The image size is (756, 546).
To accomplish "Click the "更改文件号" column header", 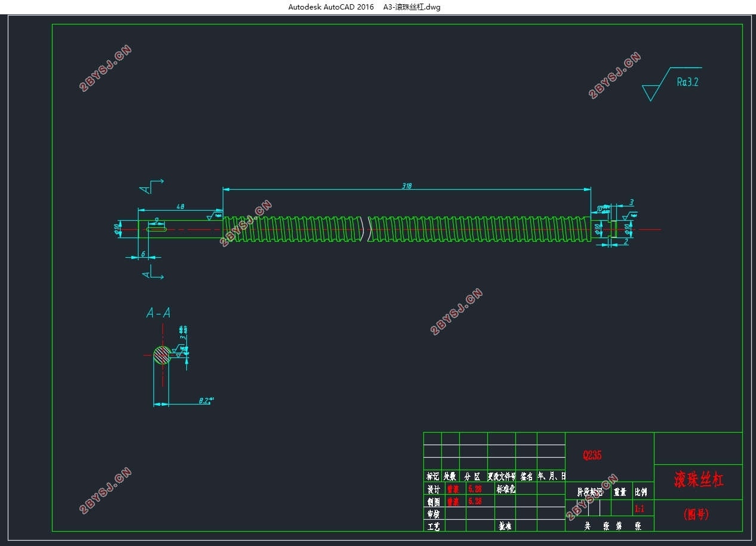I will pos(502,476).
